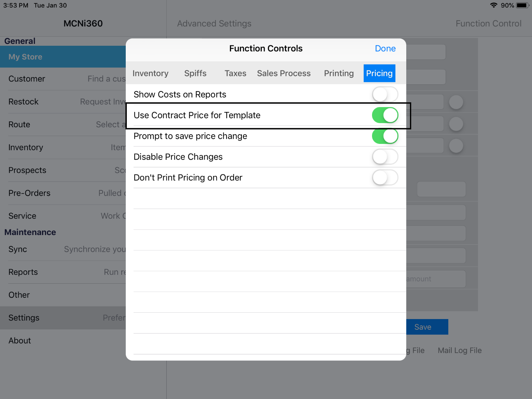Go to Sales Process tab
Screen dimensions: 532x399
point(283,73)
